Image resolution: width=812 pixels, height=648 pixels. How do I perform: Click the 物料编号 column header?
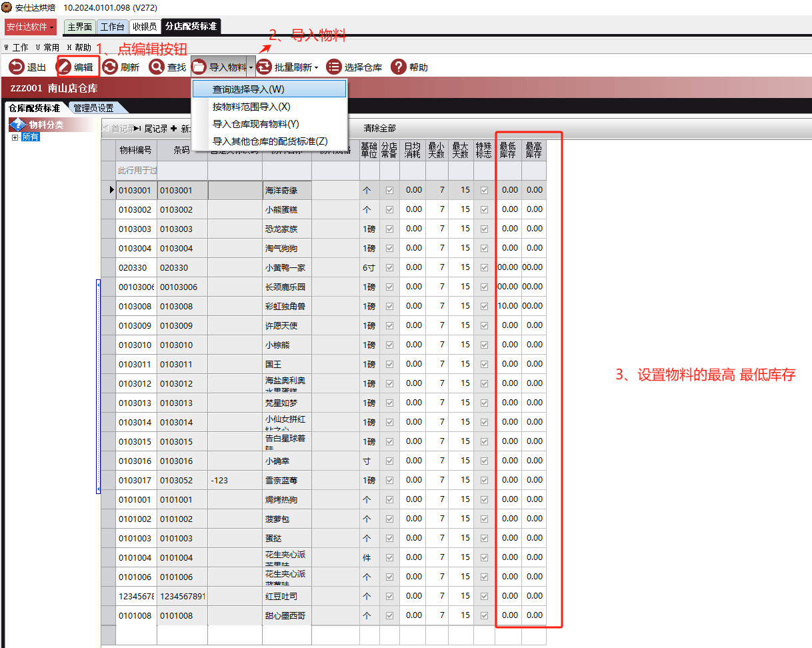pos(136,151)
